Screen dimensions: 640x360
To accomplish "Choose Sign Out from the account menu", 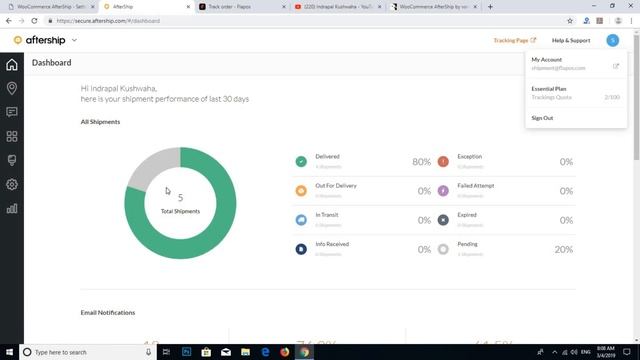I will (542, 118).
